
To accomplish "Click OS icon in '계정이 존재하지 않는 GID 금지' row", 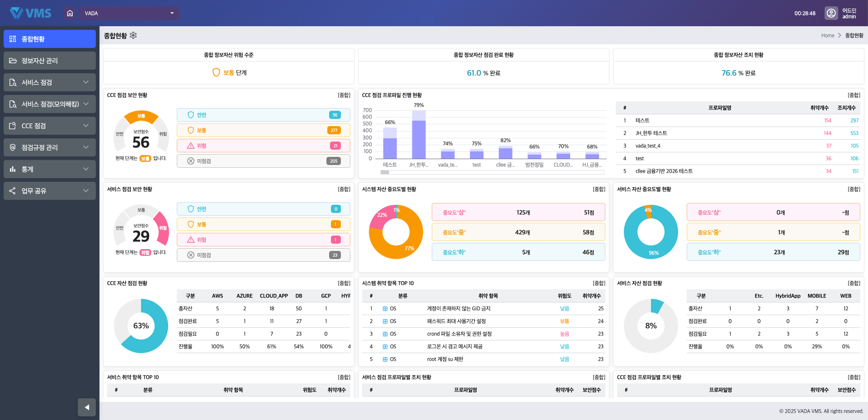I will [385, 309].
